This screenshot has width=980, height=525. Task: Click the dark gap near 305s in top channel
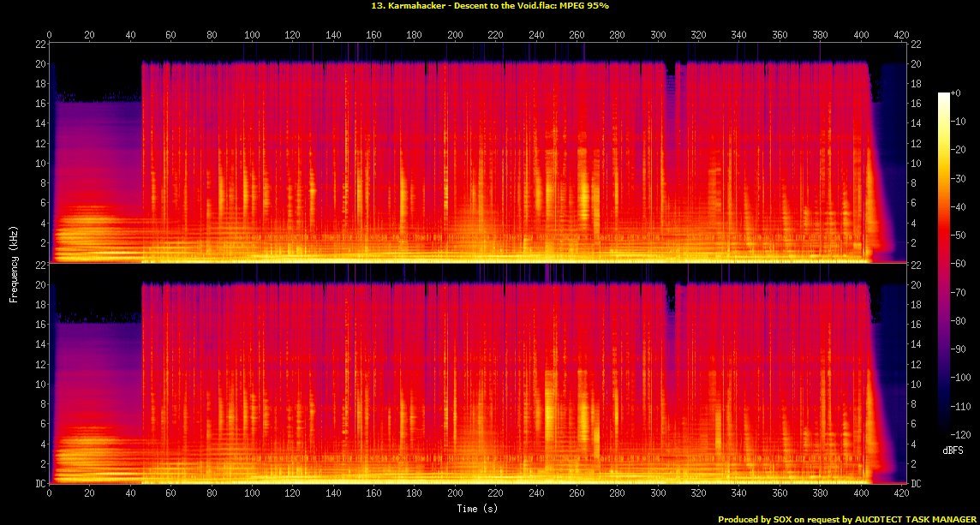tap(672, 81)
